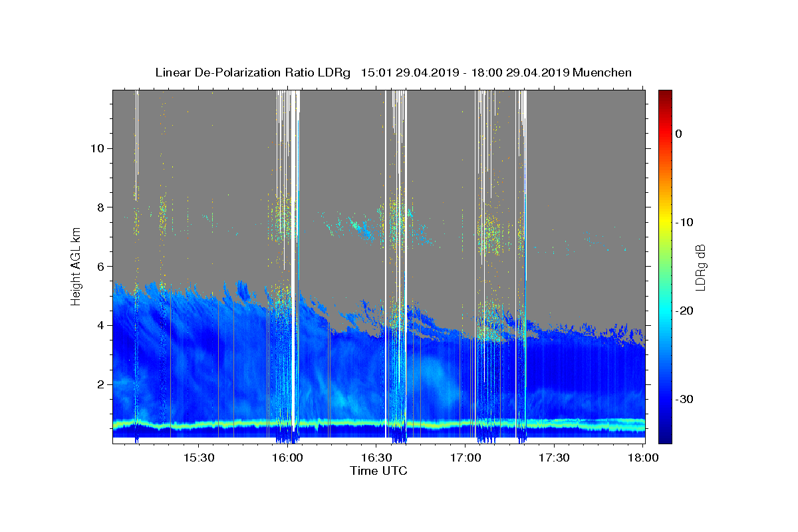
Task: Click the end time '18:00 29.04.2019' in title
Action: 521,72
